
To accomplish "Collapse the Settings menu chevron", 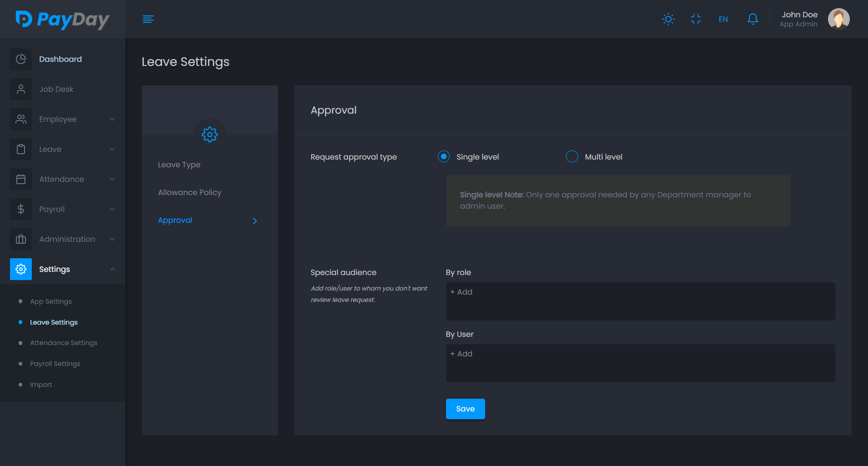I will point(112,269).
